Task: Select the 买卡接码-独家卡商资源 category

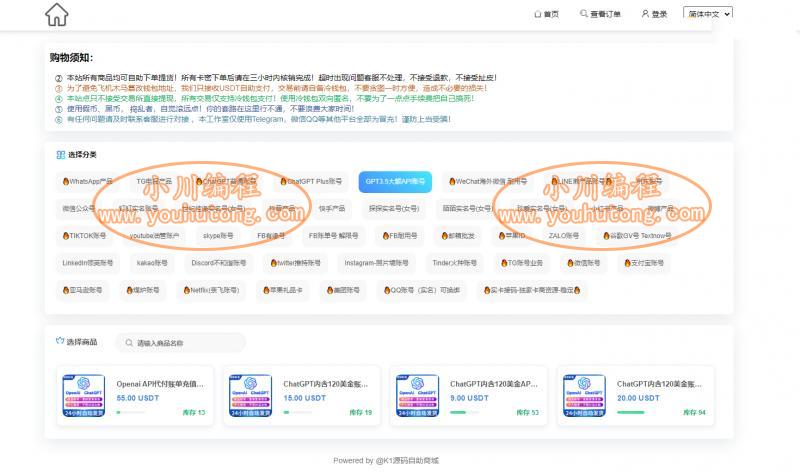Action: pos(532,290)
